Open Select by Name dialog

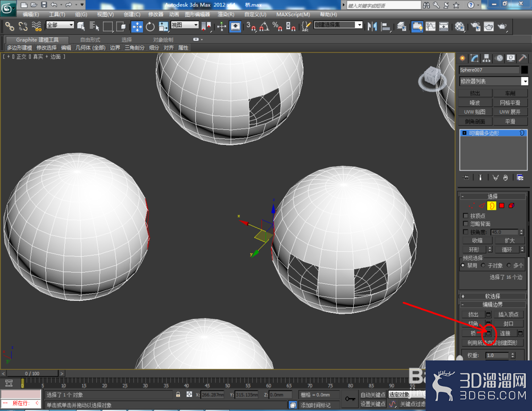tap(94, 26)
